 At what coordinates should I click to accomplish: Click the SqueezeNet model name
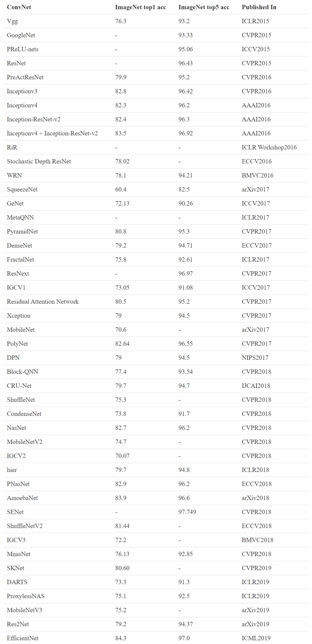coord(22,189)
